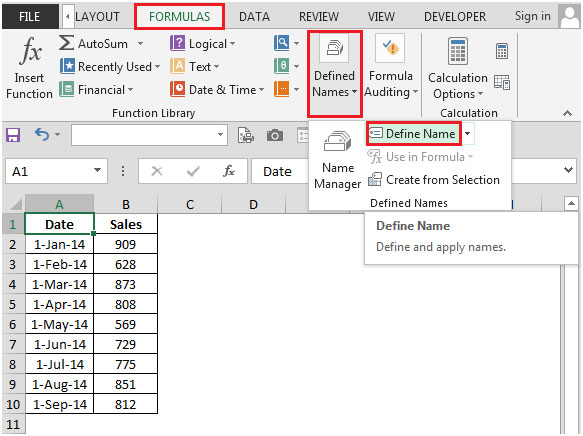Open the Text functions menu
Viewport: 583px width, 436px height.
pyautogui.click(x=194, y=67)
